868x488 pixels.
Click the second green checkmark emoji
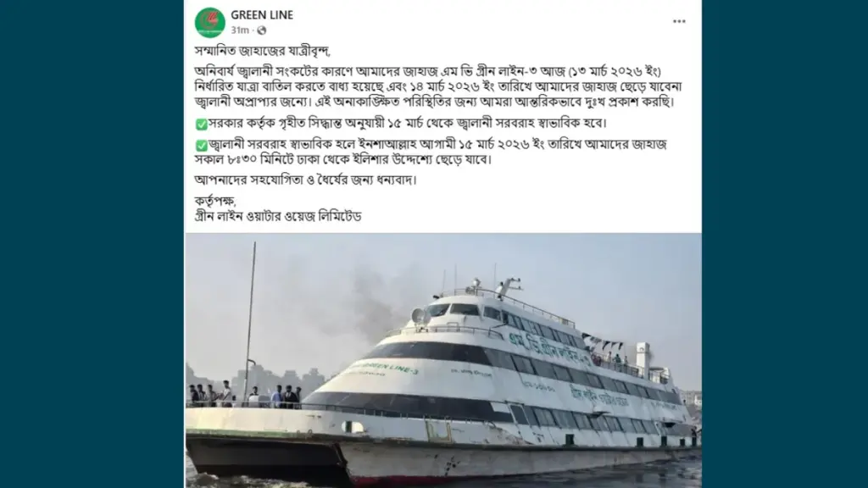point(201,146)
